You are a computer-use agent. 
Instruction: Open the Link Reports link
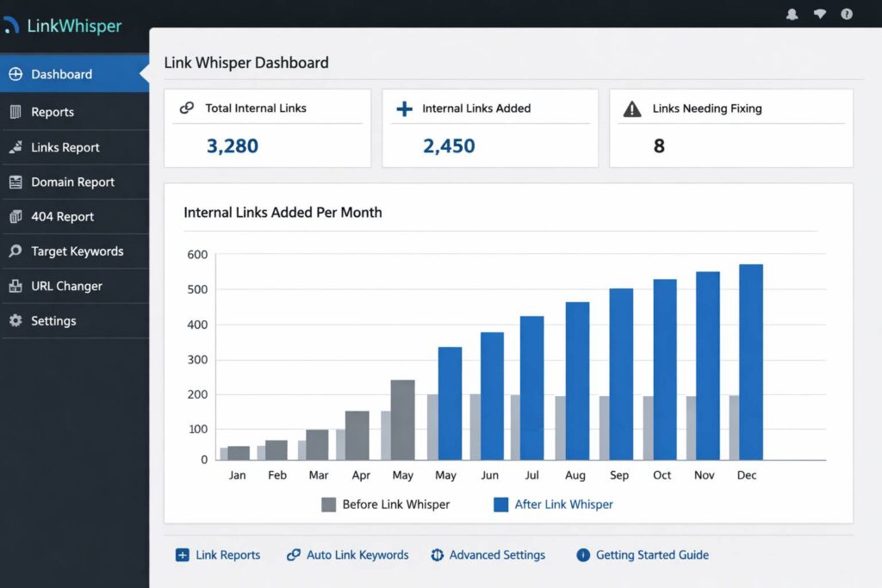tap(227, 555)
